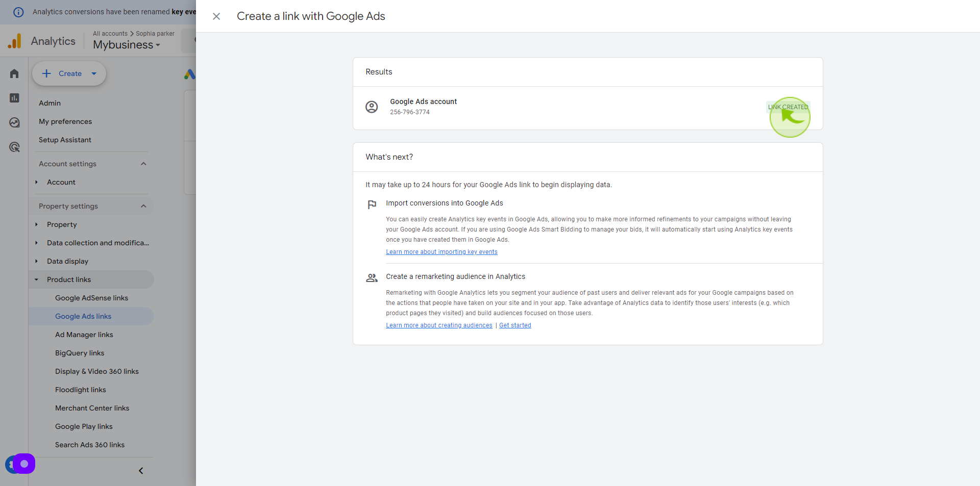Click the What's next? heading
Screen dimensions: 980x486
coord(389,157)
